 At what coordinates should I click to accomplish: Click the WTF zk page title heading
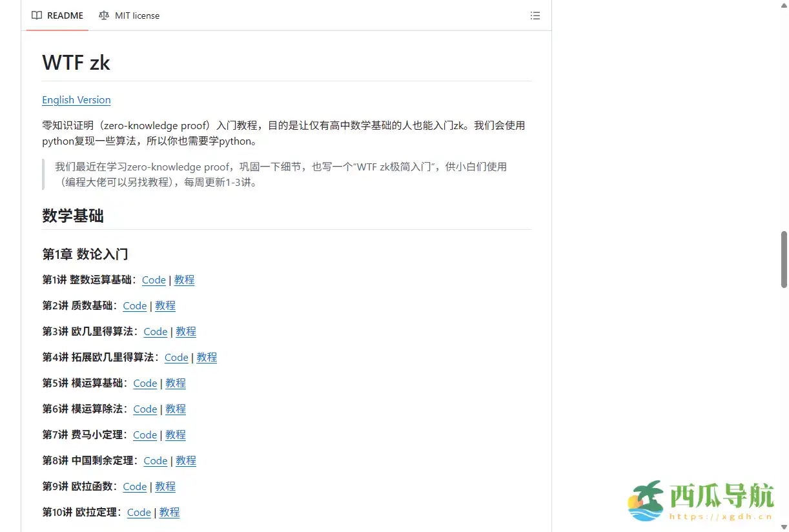[x=76, y=62]
